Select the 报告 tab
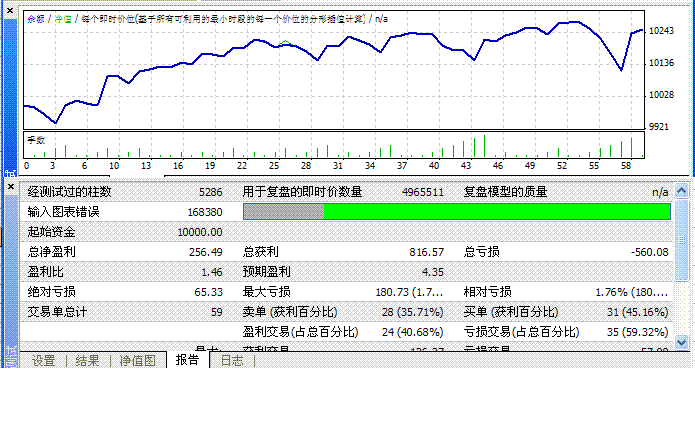Image resolution: width=695 pixels, height=432 pixels. [x=187, y=359]
